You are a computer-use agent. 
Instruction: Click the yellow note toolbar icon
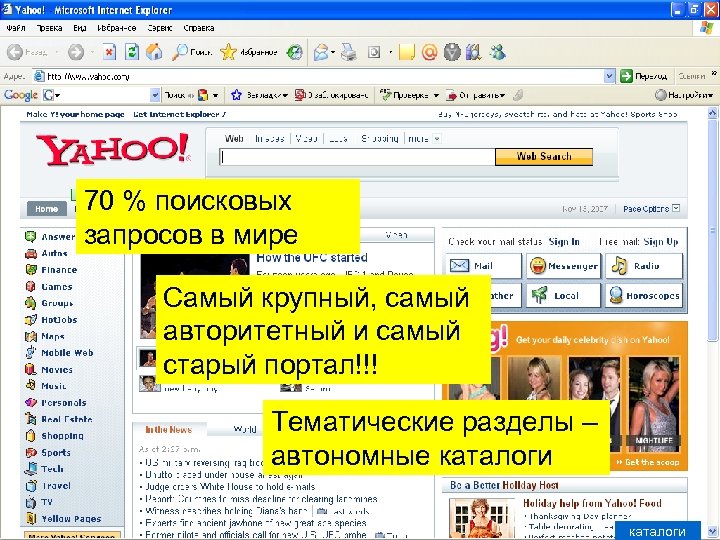coord(407,52)
